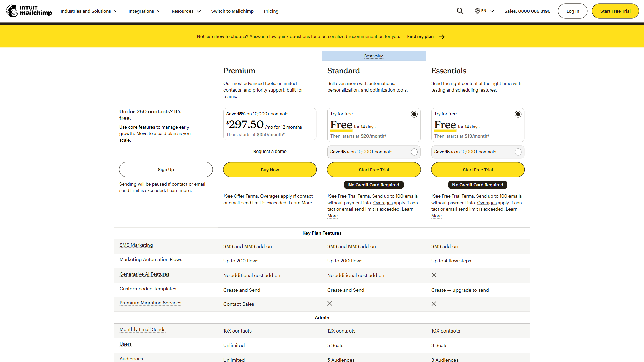Open Switch to Mailchimp menu item

tap(232, 11)
